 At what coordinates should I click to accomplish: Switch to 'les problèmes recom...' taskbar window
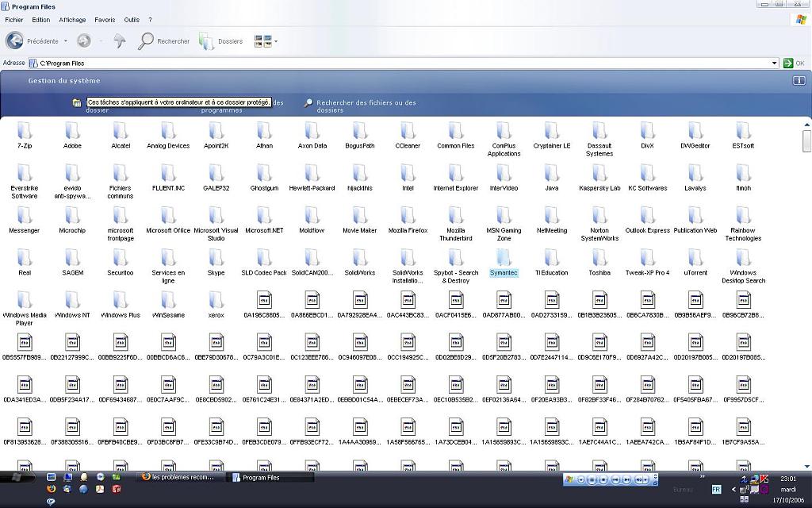point(181,477)
